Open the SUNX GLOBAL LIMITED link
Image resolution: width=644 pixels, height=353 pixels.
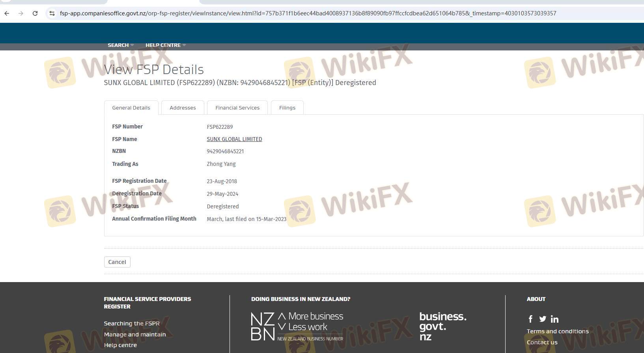(234, 139)
